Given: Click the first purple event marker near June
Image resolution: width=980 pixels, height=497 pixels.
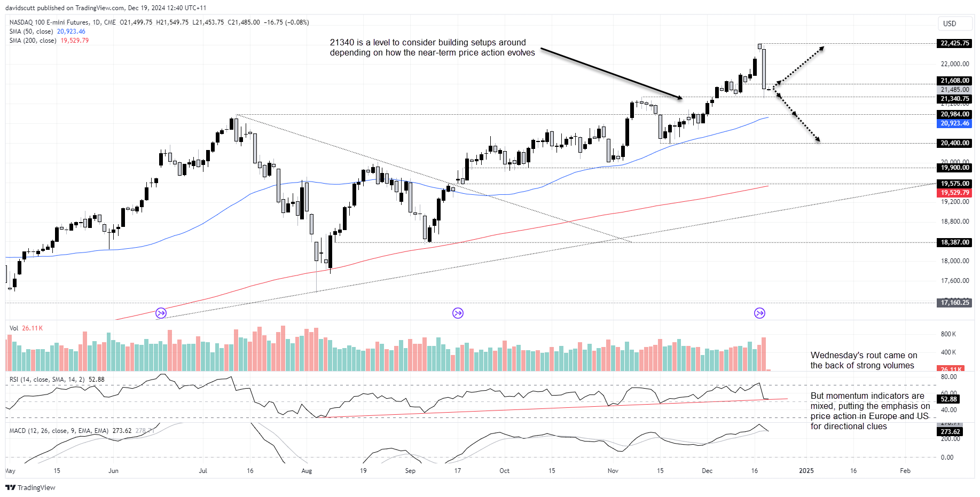Looking at the screenshot, I should tap(161, 313).
